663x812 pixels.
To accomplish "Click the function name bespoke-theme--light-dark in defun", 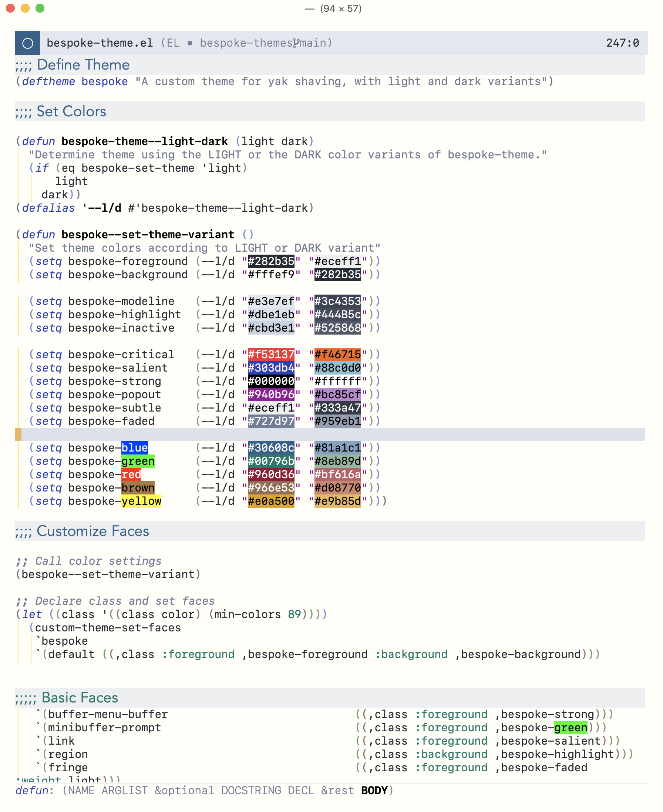I will [145, 141].
